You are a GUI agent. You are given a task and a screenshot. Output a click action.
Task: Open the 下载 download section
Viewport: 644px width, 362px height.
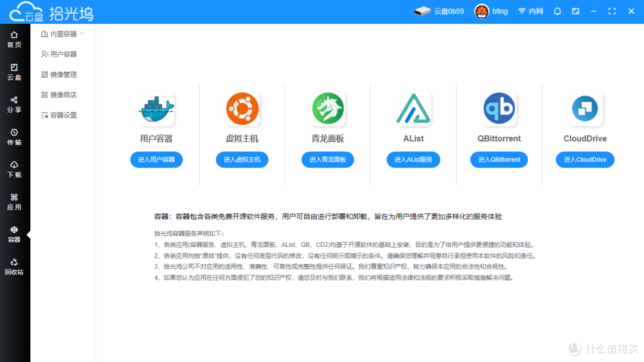(14, 169)
